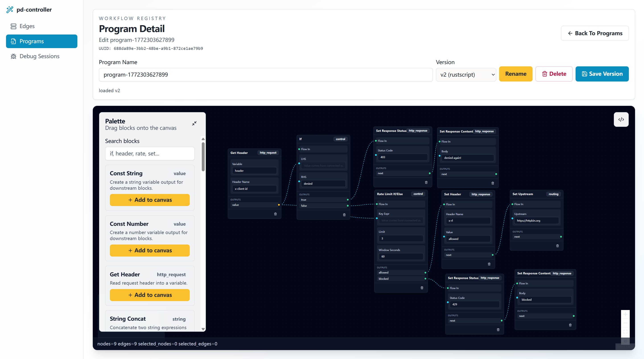Click the Programs file icon in the sidebar
The image size is (644, 359).
[14, 41]
